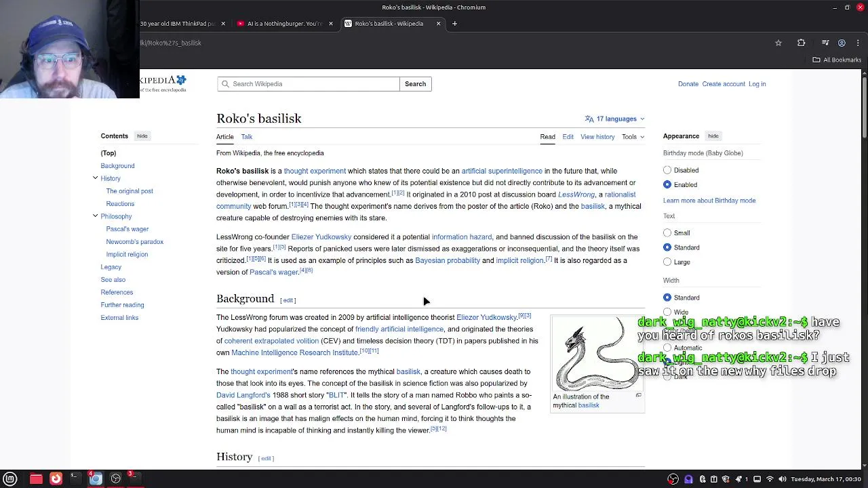Jump to Newcomb's paradox in Contents

135,242
